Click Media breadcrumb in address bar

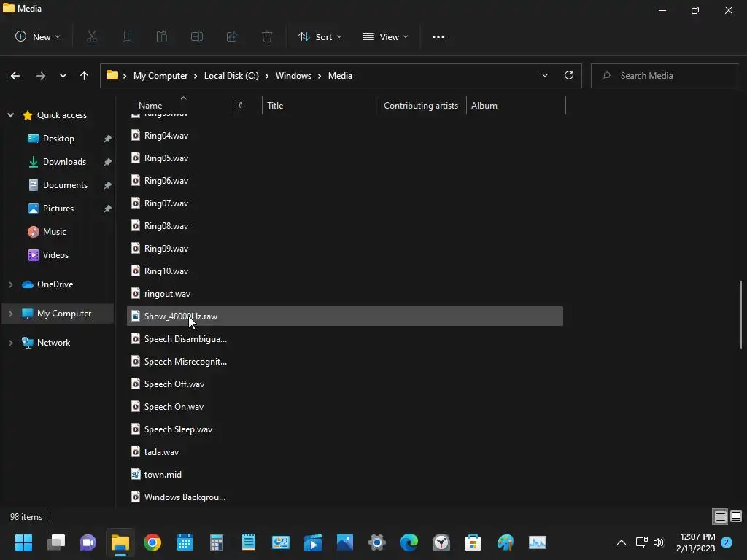(340, 76)
